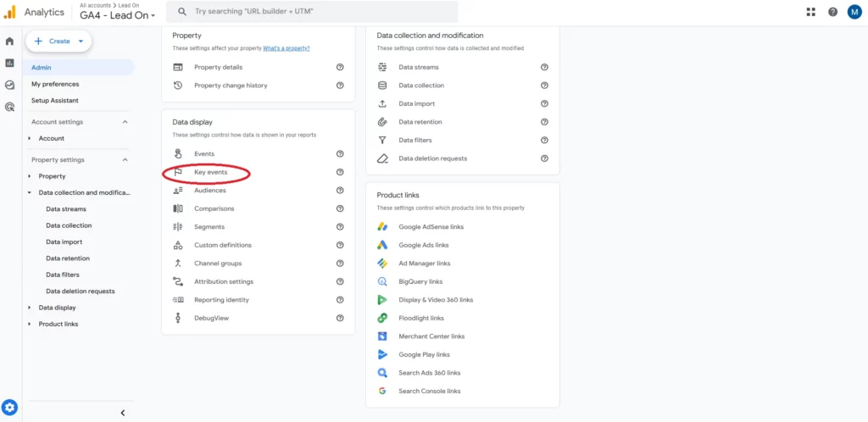This screenshot has width=868, height=422.
Task: Click the help icon beside Data filters card row
Action: tap(544, 140)
